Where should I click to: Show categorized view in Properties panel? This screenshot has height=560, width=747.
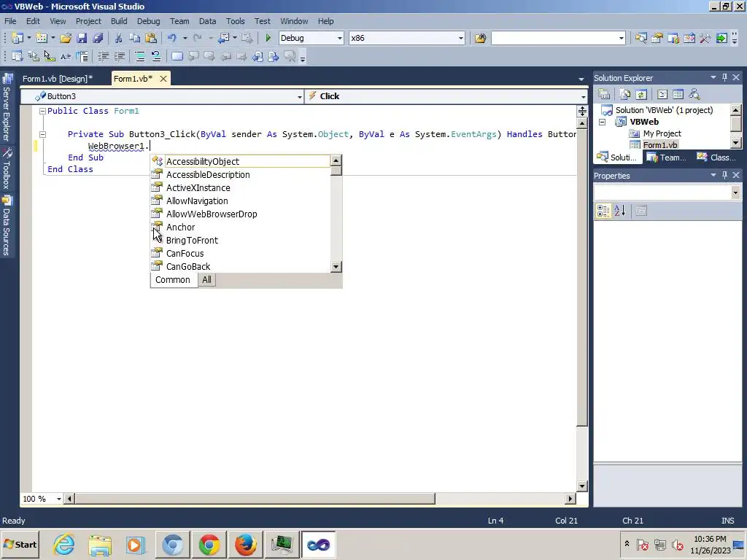point(603,211)
